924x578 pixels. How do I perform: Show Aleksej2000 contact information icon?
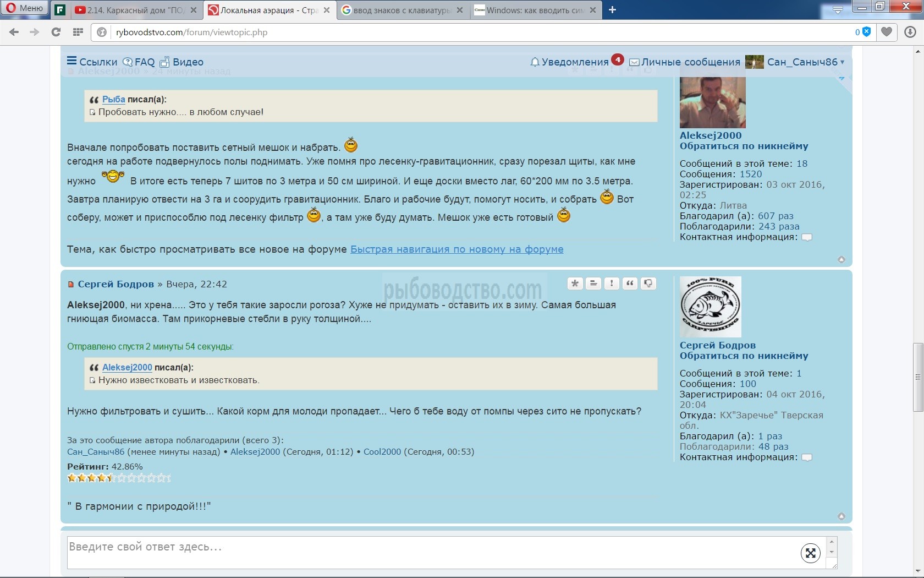coord(806,237)
